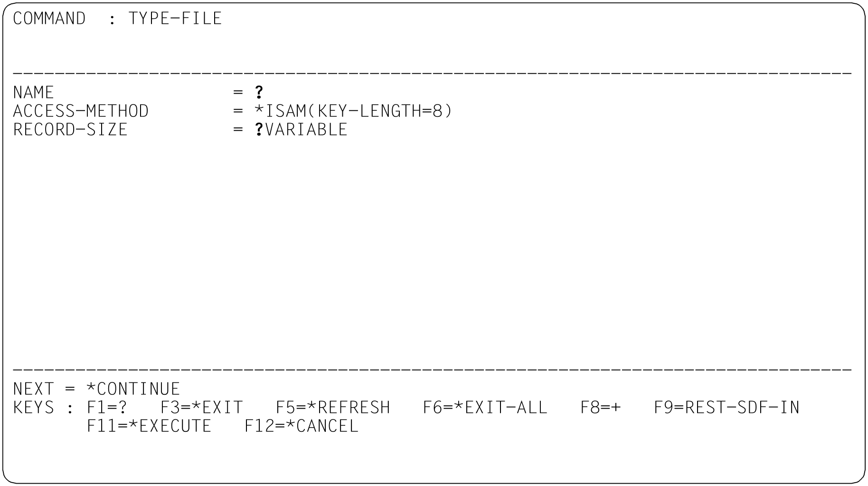The height and width of the screenshot is (486, 868).
Task: Select the F5=*REFRESH key option
Action: [x=332, y=408]
